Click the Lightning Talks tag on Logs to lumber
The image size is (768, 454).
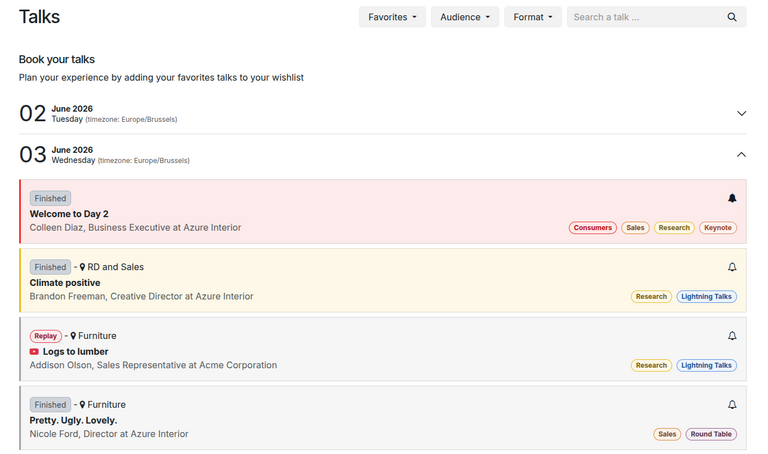[x=706, y=365]
